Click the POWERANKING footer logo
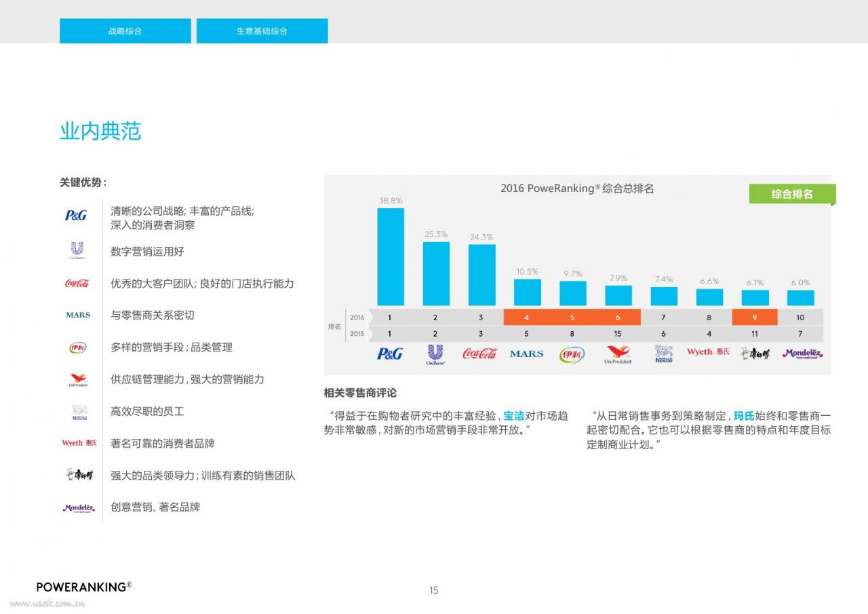Image resolution: width=868 pixels, height=614 pixels. (x=84, y=587)
